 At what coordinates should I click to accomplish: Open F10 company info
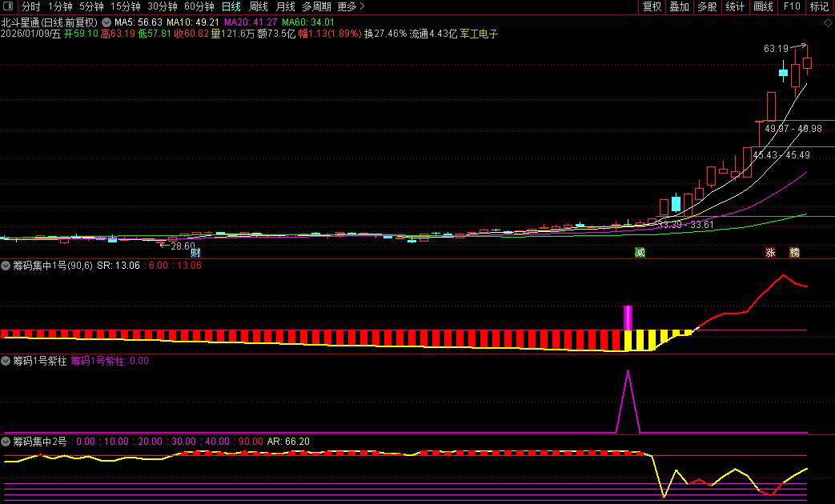point(792,6)
